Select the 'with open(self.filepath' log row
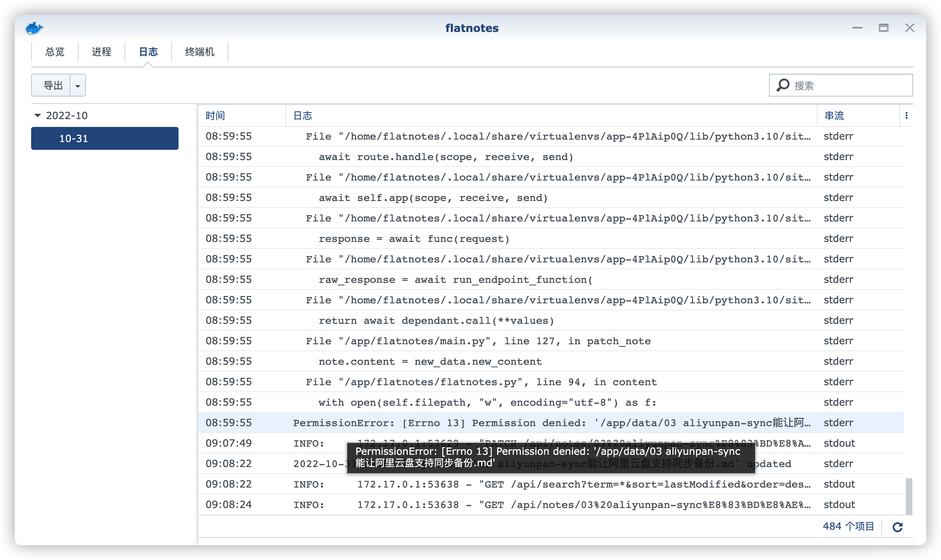The width and height of the screenshot is (941, 560). (551, 402)
